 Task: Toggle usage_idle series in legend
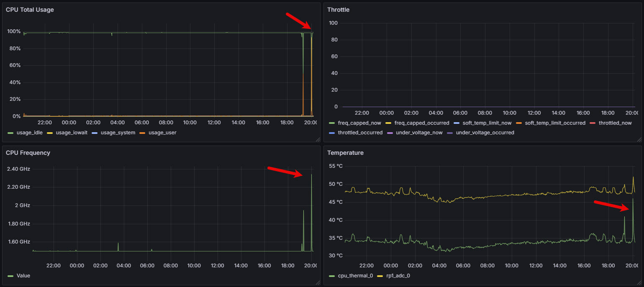click(x=30, y=133)
